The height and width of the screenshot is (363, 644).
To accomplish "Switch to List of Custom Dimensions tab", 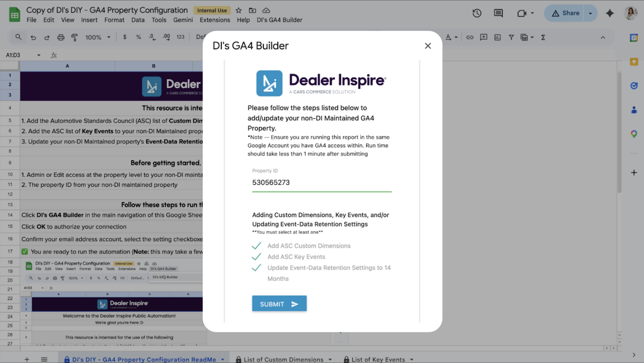I will (x=283, y=359).
